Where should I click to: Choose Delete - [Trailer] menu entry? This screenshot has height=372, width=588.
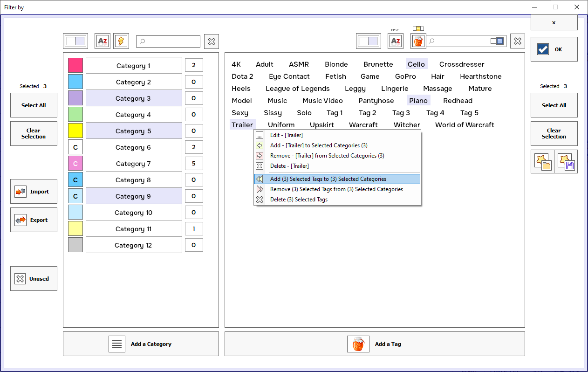tap(338, 166)
